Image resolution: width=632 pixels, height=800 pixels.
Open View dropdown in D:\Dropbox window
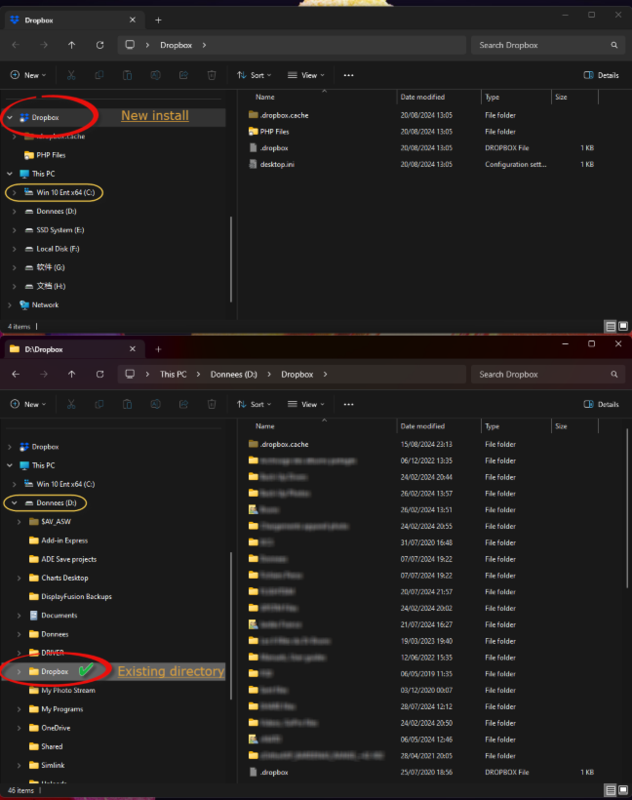306,404
